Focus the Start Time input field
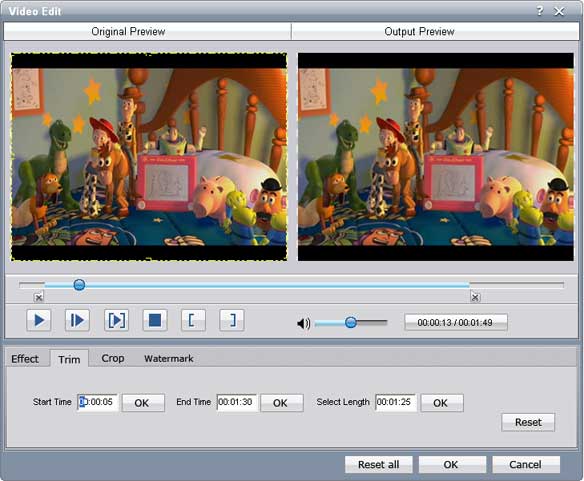The height and width of the screenshot is (481, 584). click(98, 402)
